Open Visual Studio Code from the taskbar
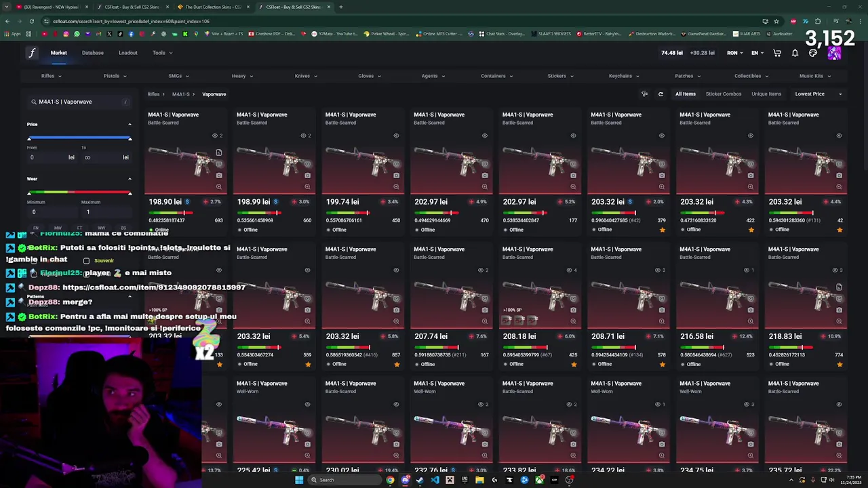868x488 pixels. 435,480
